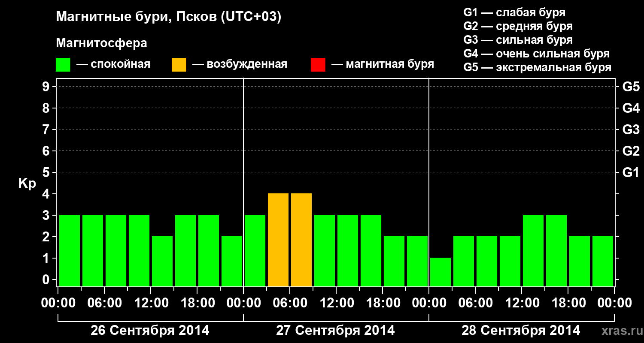The height and width of the screenshot is (343, 644).
Task: Click the '00:00' label starting 28 September
Action: pyautogui.click(x=429, y=303)
